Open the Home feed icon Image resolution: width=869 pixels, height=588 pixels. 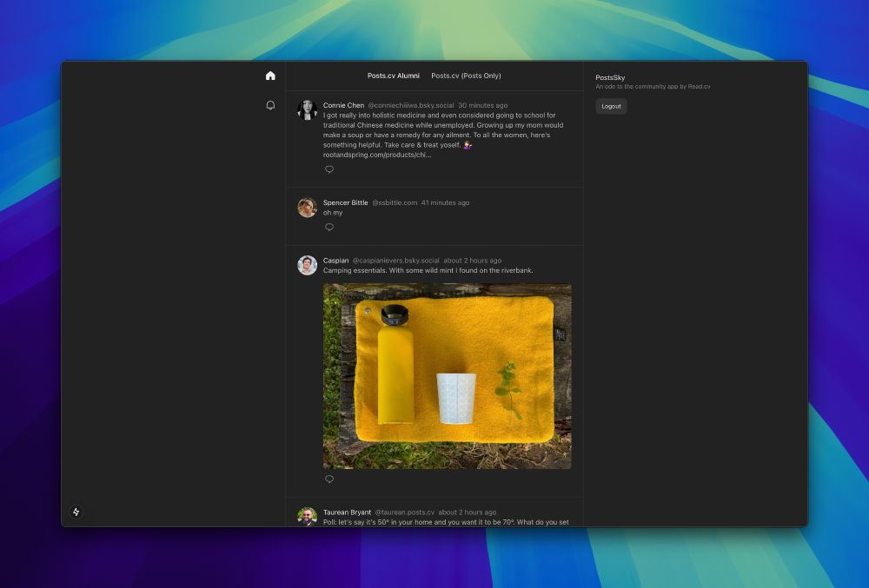pos(270,76)
